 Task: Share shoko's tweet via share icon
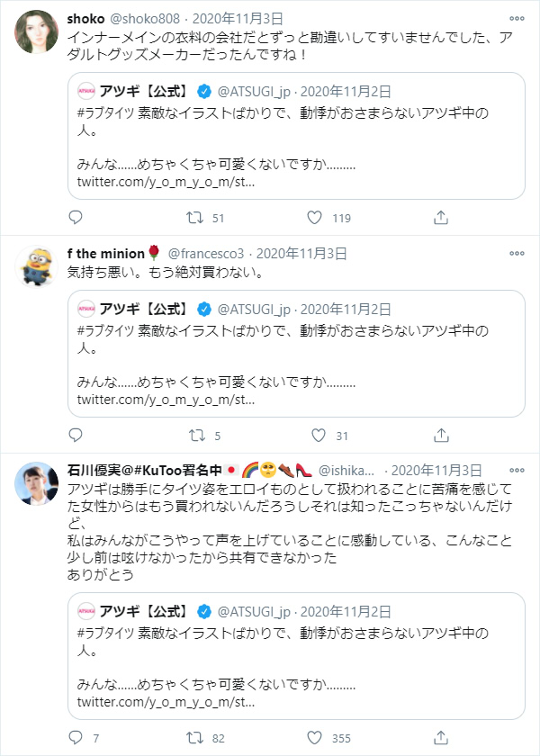click(x=441, y=218)
